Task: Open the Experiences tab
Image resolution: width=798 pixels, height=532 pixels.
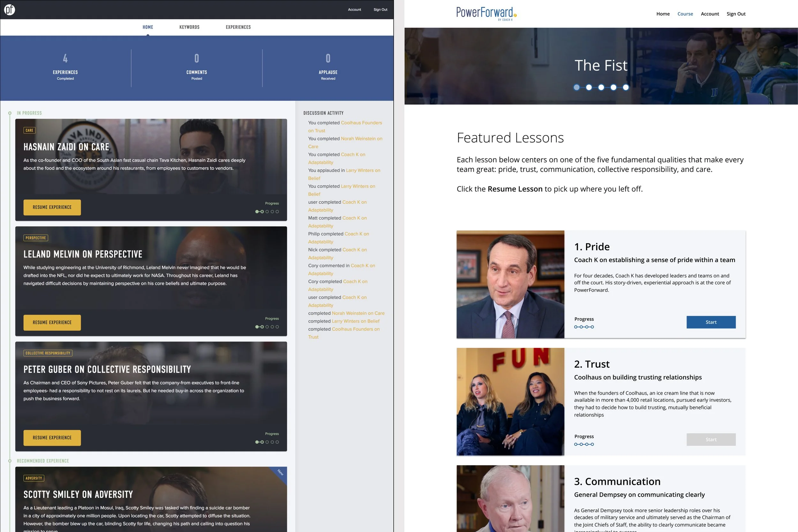Action: [238, 27]
